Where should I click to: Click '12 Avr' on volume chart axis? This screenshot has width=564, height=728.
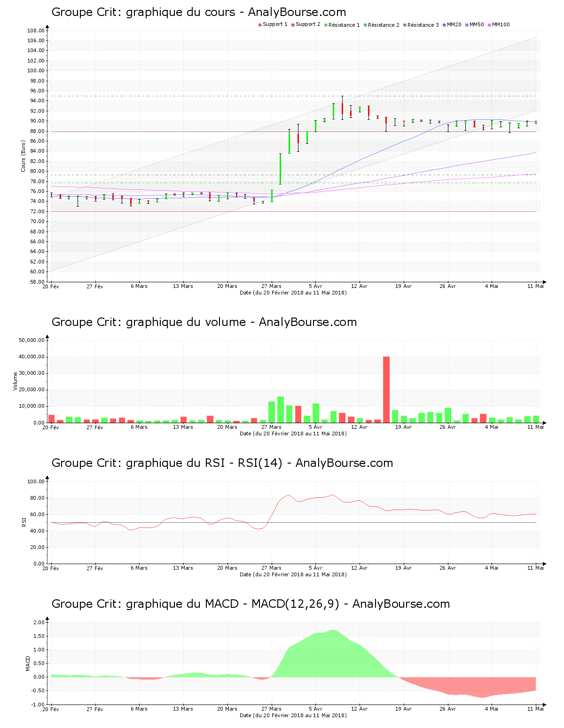pyautogui.click(x=360, y=427)
